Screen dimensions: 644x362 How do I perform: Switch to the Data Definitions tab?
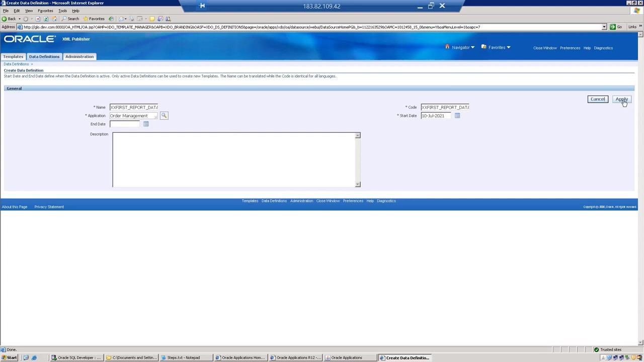pyautogui.click(x=44, y=56)
